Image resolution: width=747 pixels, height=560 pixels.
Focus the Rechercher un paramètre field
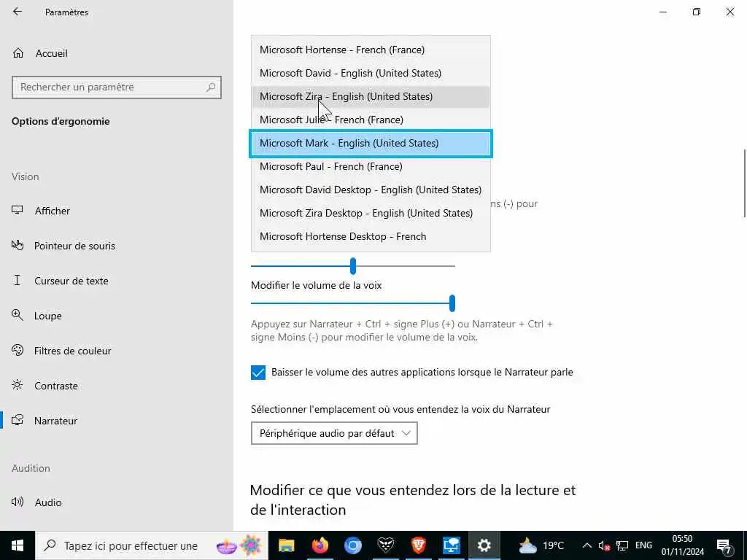(117, 87)
